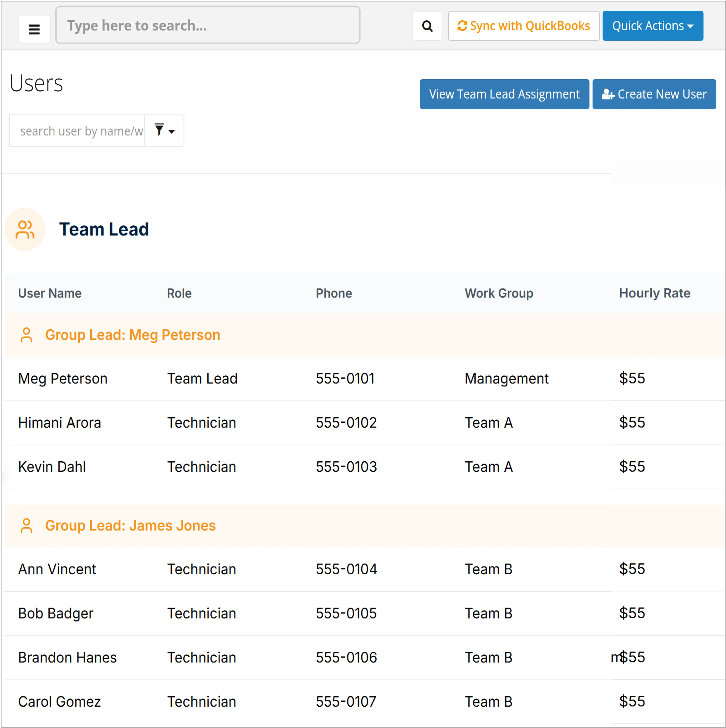Click Team A in Kevin Dahl row
The image size is (726, 728).
[x=488, y=466]
